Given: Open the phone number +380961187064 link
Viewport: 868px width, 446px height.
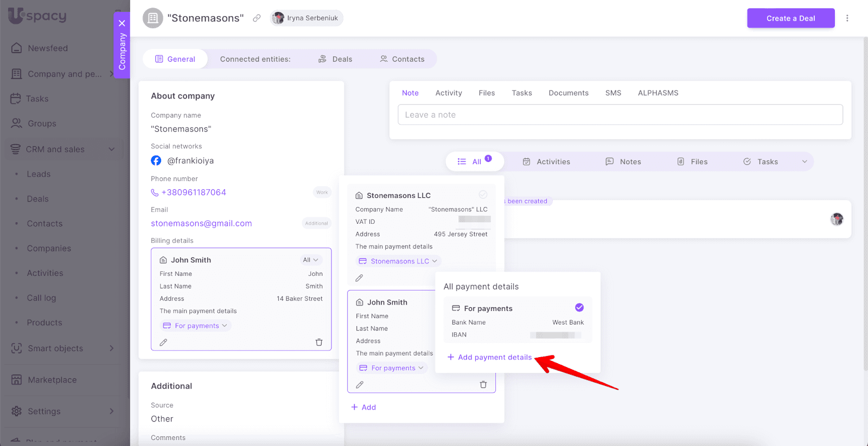Looking at the screenshot, I should [194, 192].
